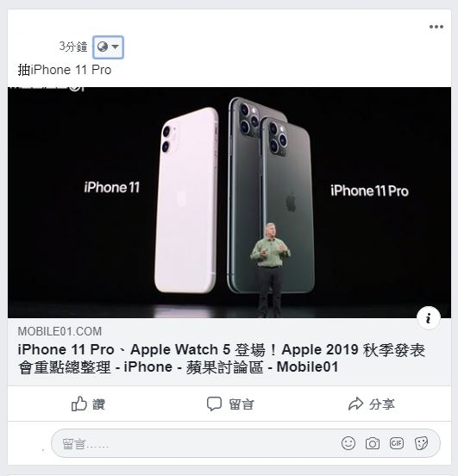The height and width of the screenshot is (476, 458).
Task: Click the dropdown arrow beside the globe
Action: pos(115,47)
